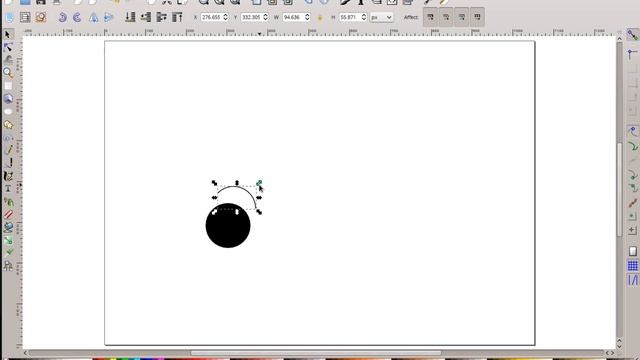Image resolution: width=640 pixels, height=360 pixels.
Task: Click the X field spinner arrows
Action: point(225,17)
